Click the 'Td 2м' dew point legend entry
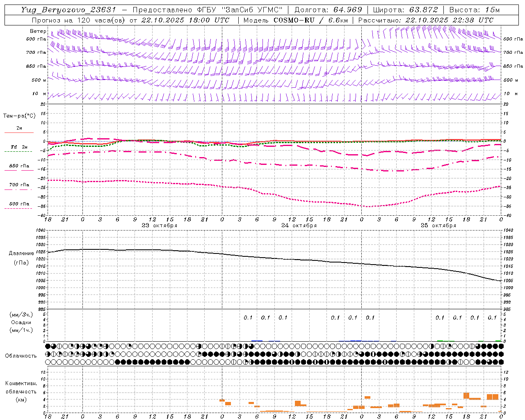The height and width of the screenshot is (420, 525). click(x=19, y=147)
